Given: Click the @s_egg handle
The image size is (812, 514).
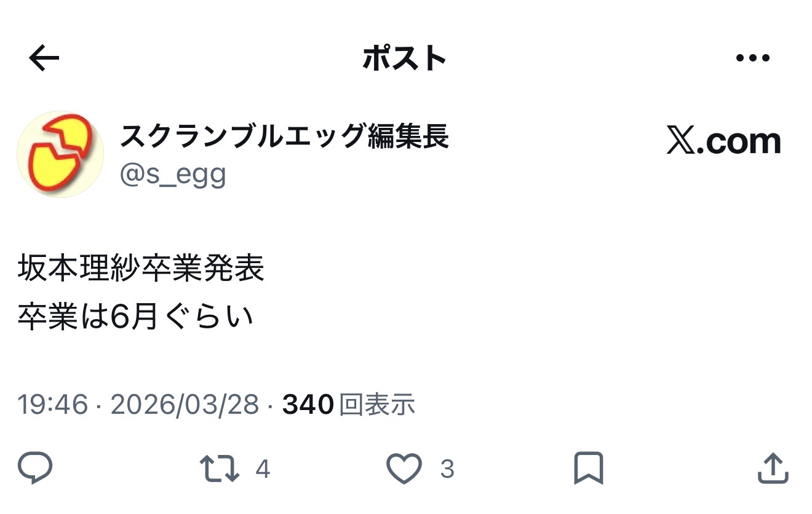Looking at the screenshot, I should tap(173, 175).
